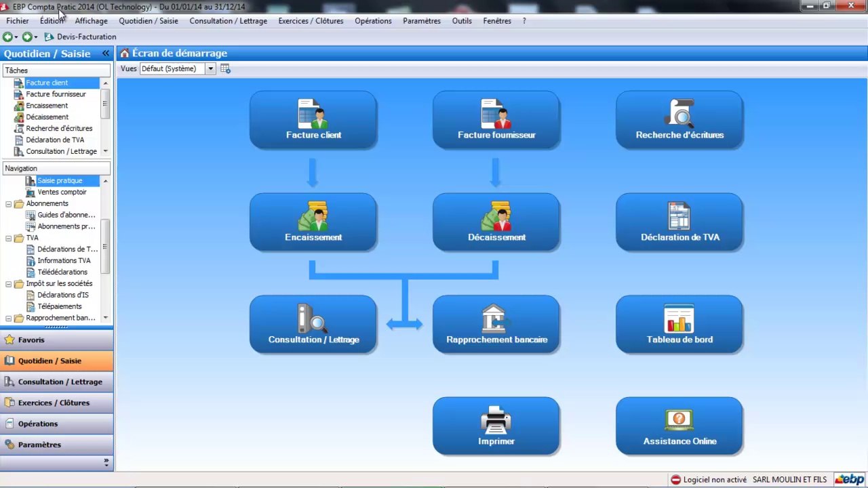This screenshot has height=488, width=868.
Task: Switch to Consultation / Lettrage sidebar section
Action: point(56,382)
